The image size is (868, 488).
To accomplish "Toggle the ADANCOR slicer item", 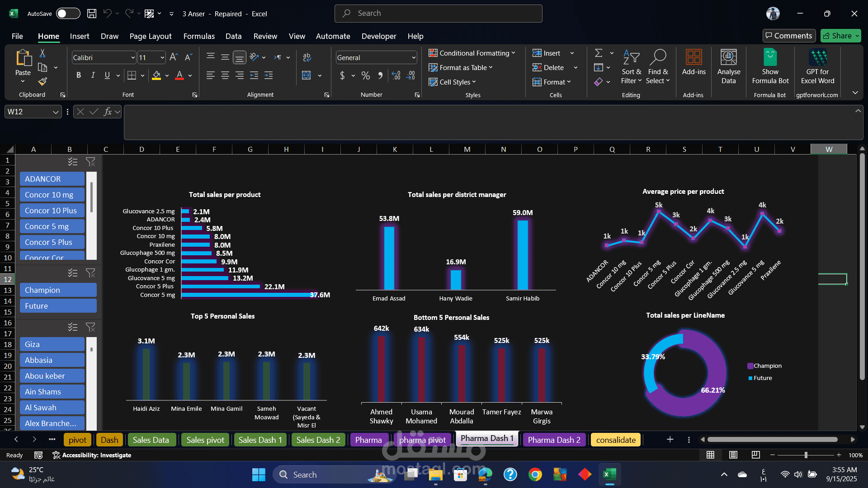I will pyautogui.click(x=52, y=179).
